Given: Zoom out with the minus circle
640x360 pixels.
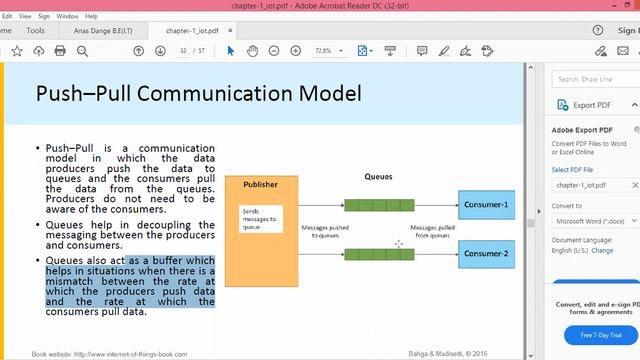Looking at the screenshot, I should coord(274,51).
